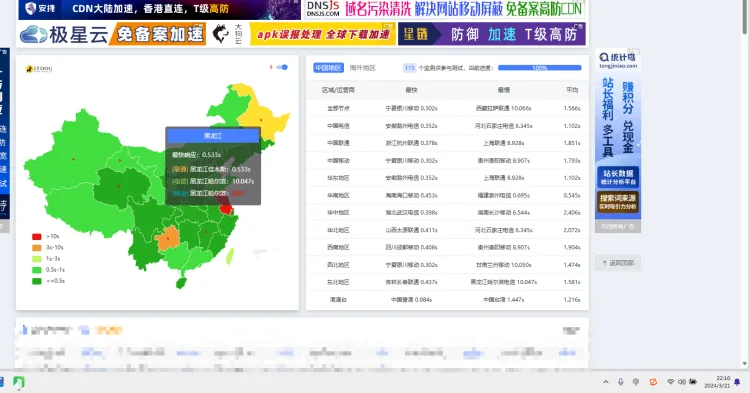This screenshot has height=393, width=750.
Task: Click the 区域/运营商 column header
Action: [x=338, y=90]
